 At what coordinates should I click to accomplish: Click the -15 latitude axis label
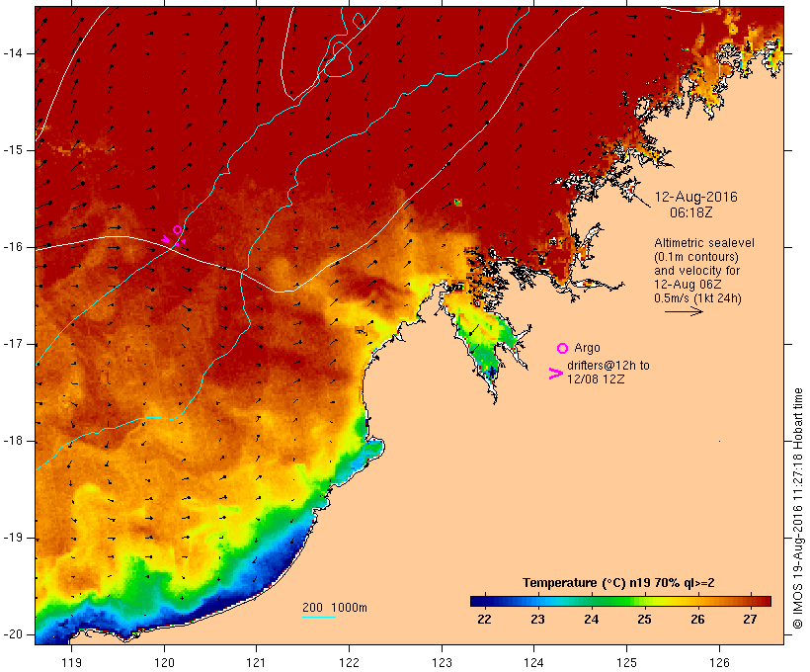(x=13, y=150)
